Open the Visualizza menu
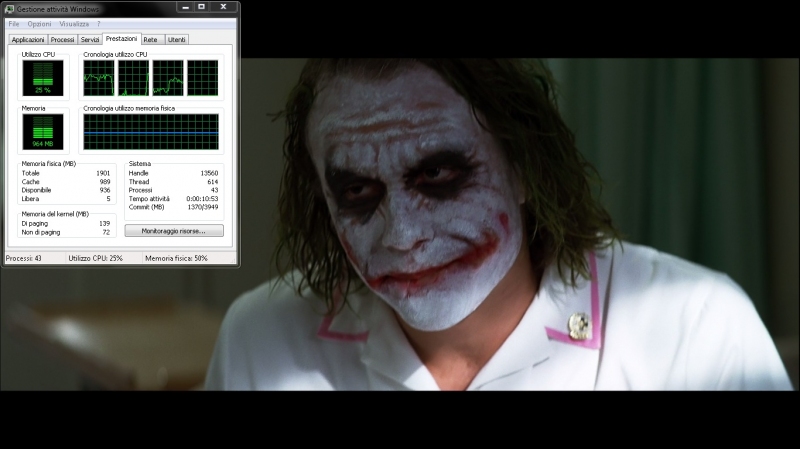800x449 pixels. tap(74, 23)
